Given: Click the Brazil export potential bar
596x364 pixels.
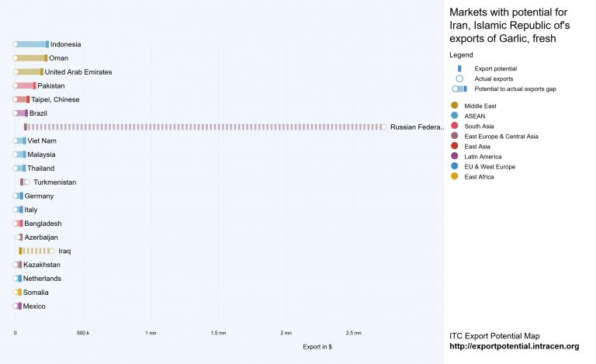Looking at the screenshot, I should click(20, 113).
